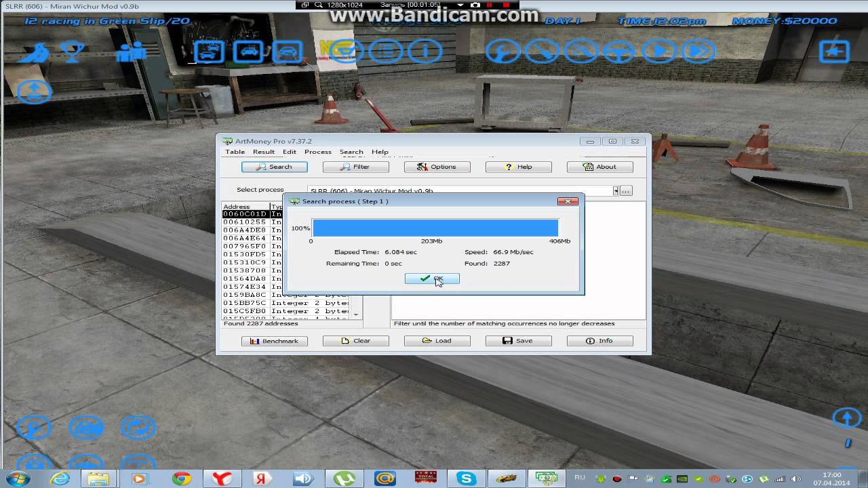The height and width of the screenshot is (488, 868).
Task: Switch to the yellow car game taskbar icon
Action: (x=507, y=479)
